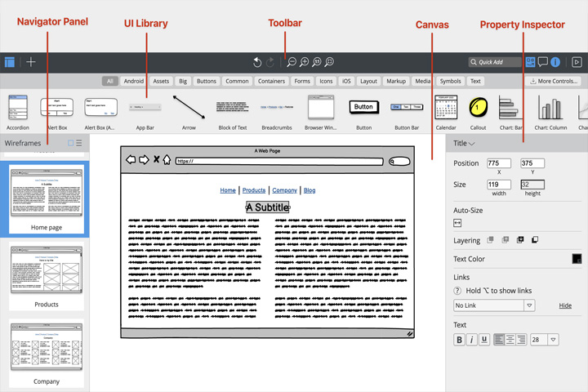Toggle the UI Library icon
This screenshot has height=392, width=588.
point(530,62)
